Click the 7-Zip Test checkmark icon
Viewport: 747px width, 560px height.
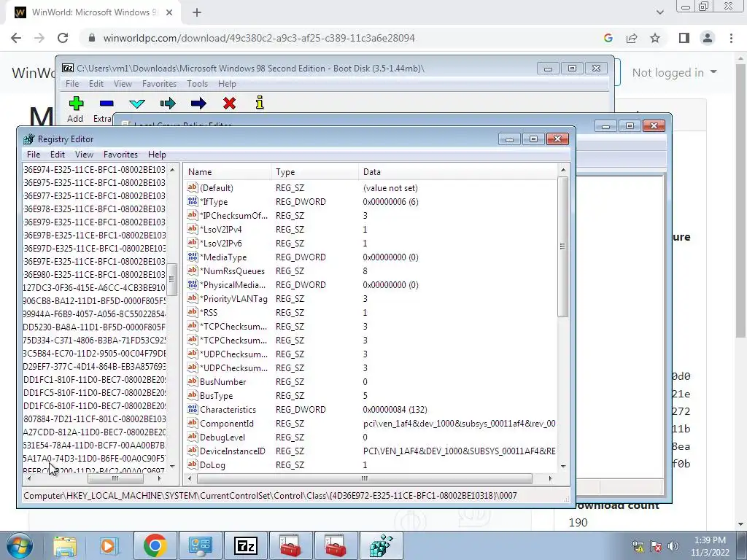coord(137,104)
